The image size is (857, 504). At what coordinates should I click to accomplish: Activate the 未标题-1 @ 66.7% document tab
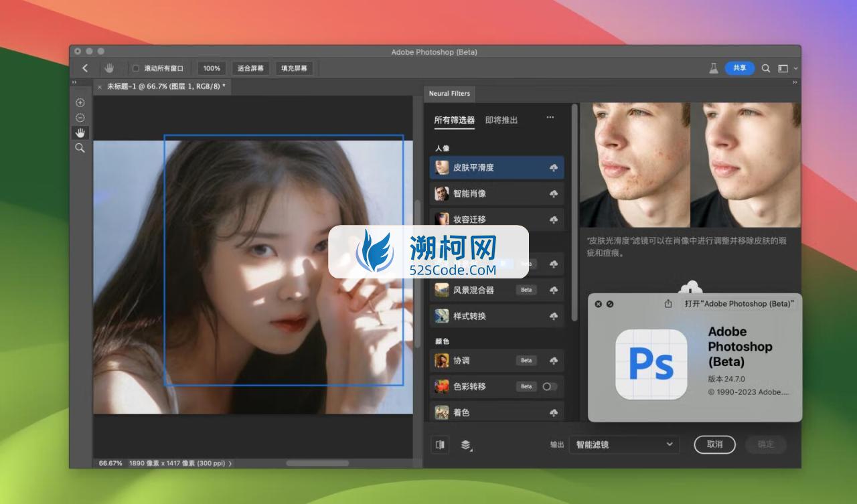[166, 86]
